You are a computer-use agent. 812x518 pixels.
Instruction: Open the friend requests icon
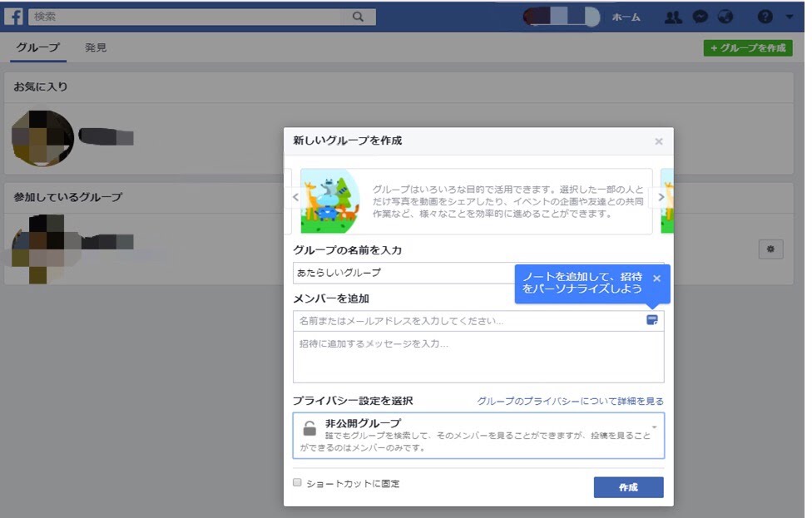(673, 17)
